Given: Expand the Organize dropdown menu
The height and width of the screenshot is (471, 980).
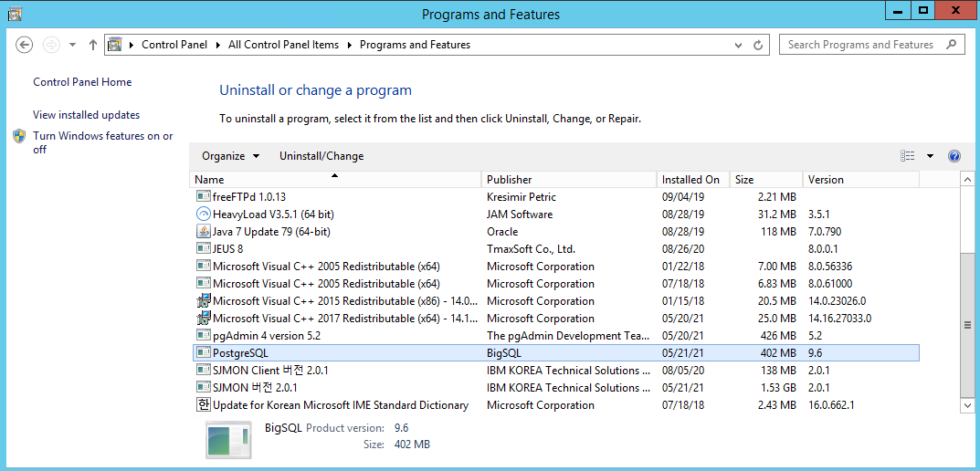Looking at the screenshot, I should point(231,156).
